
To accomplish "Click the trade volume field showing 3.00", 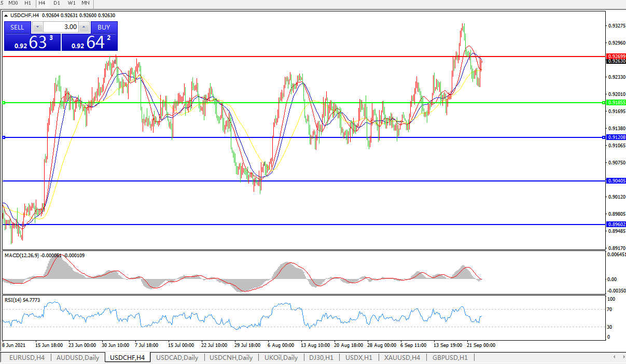I will point(61,27).
